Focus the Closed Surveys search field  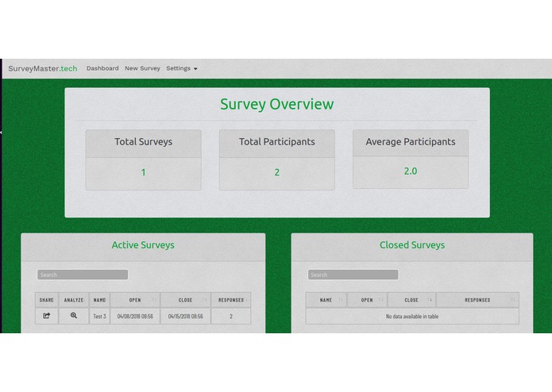(x=353, y=275)
